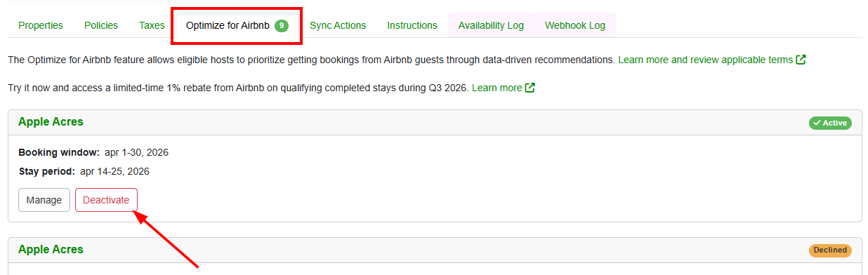
Task: Open the first Apple Acres heading
Action: coord(51,121)
